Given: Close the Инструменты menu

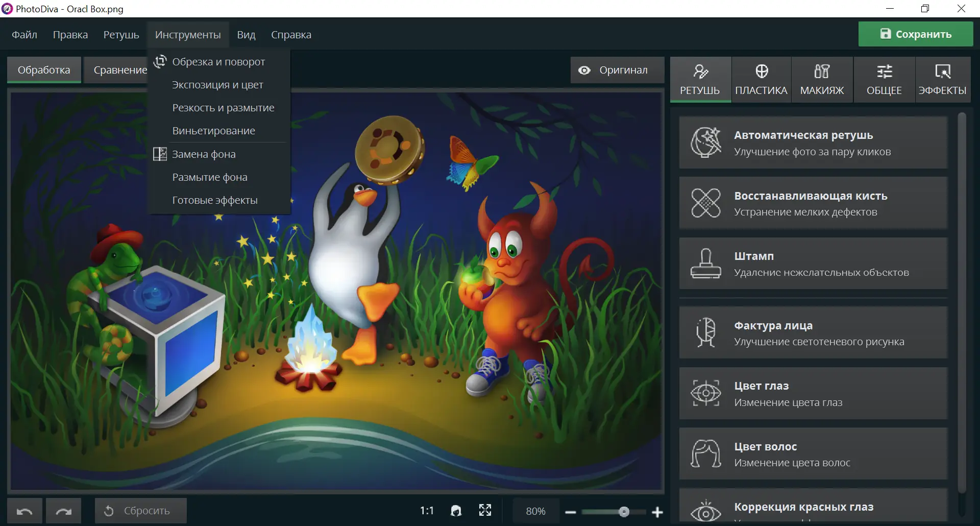Looking at the screenshot, I should (188, 35).
